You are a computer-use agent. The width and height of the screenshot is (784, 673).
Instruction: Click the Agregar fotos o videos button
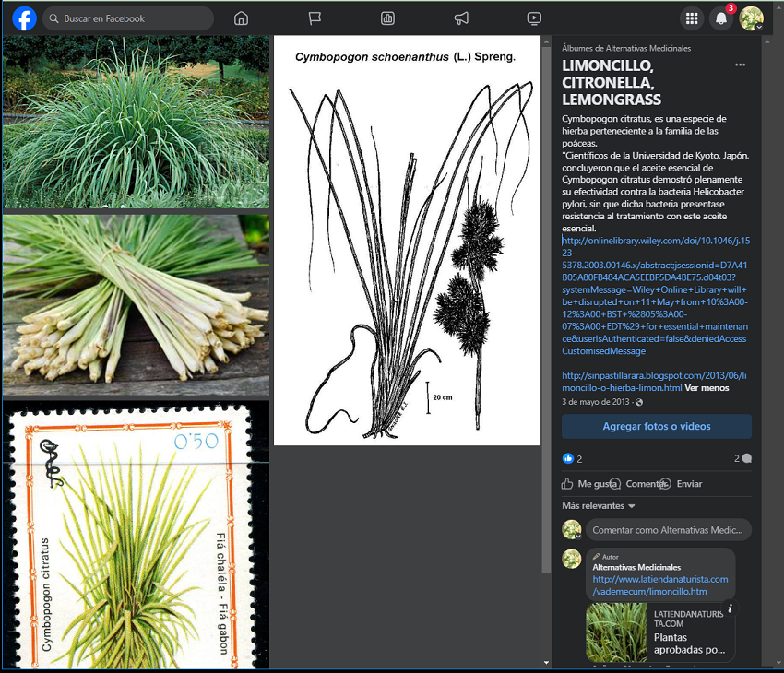click(656, 426)
